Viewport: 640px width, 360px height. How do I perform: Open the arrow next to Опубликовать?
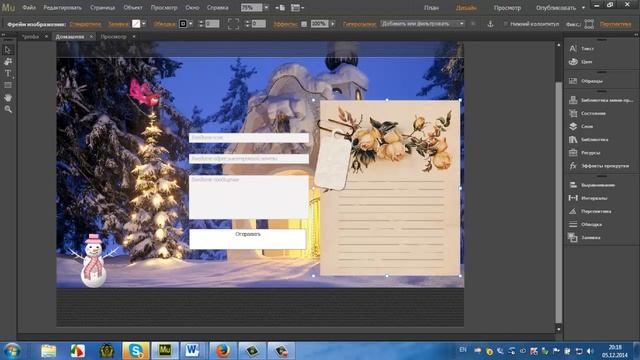pos(583,8)
